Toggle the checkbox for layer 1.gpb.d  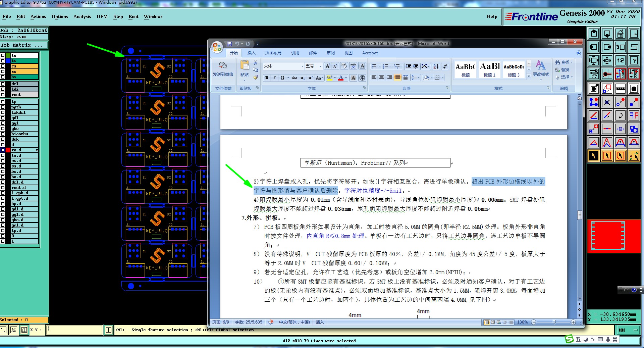click(3, 193)
